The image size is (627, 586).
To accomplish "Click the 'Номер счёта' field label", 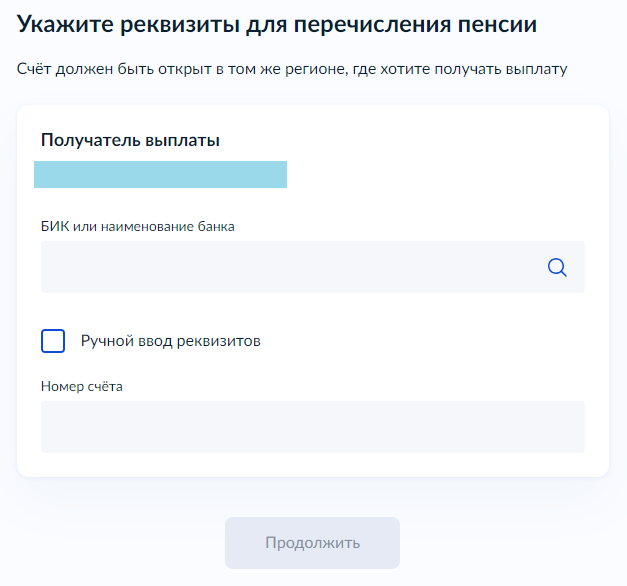I will point(82,386).
